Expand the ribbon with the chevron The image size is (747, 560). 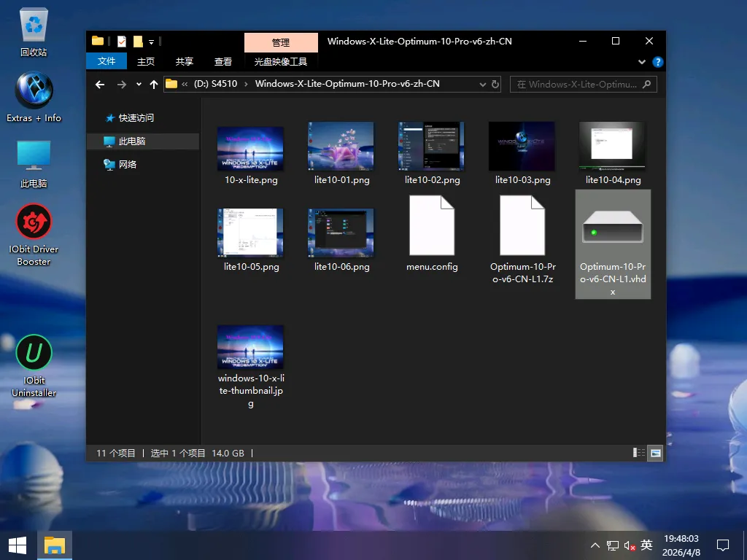coord(642,62)
